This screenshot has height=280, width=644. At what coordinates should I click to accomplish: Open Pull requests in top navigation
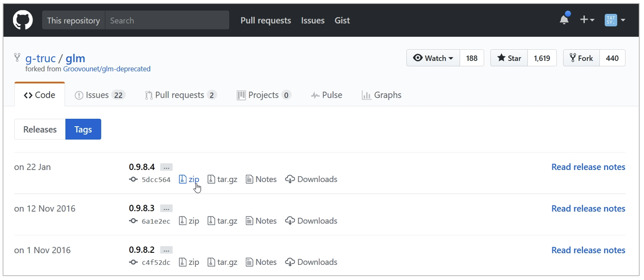(x=265, y=20)
